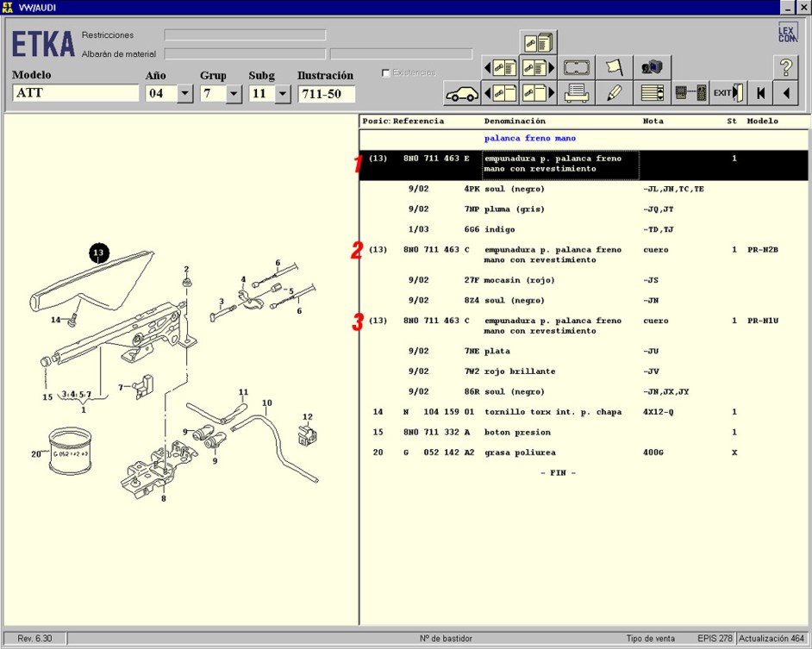Click the Denominación column header
The height and width of the screenshot is (649, 812).
point(515,122)
